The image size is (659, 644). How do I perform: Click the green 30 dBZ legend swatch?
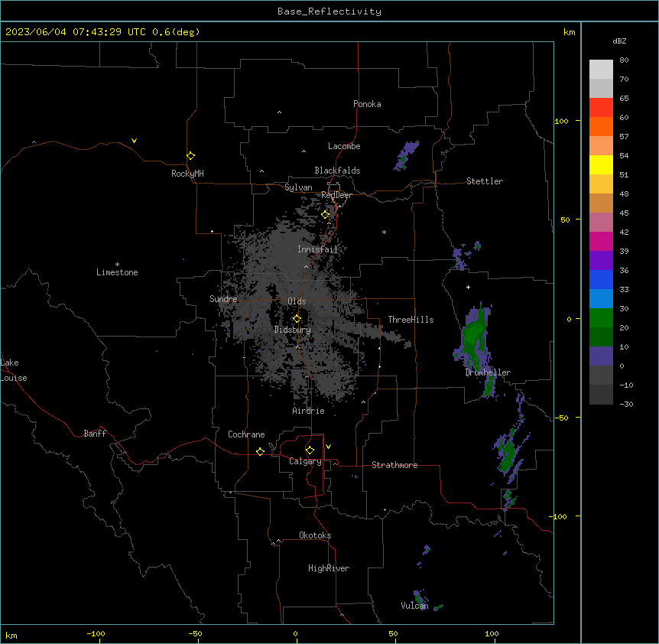[601, 318]
